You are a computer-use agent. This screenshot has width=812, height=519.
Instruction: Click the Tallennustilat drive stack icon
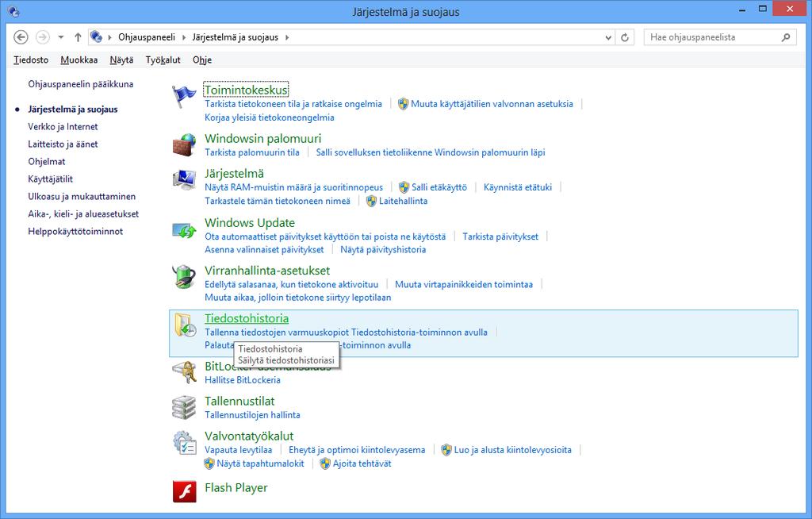click(x=184, y=408)
